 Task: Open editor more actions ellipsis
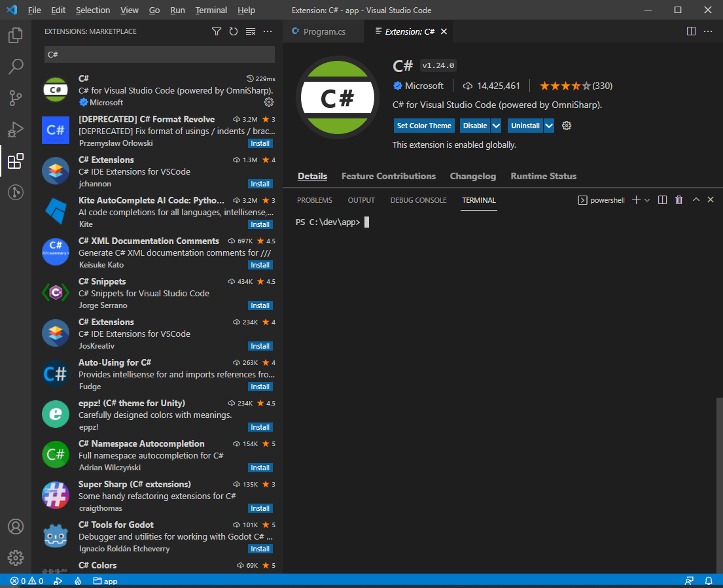coord(708,31)
